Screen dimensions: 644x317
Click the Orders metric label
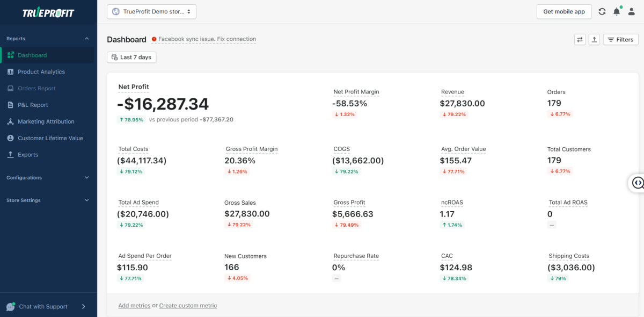click(557, 92)
